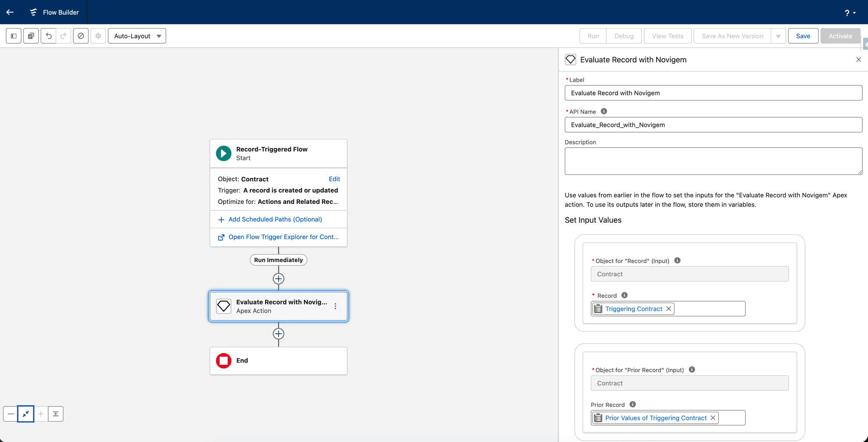Click the expand view canvas control
The height and width of the screenshot is (442, 868).
(56, 414)
